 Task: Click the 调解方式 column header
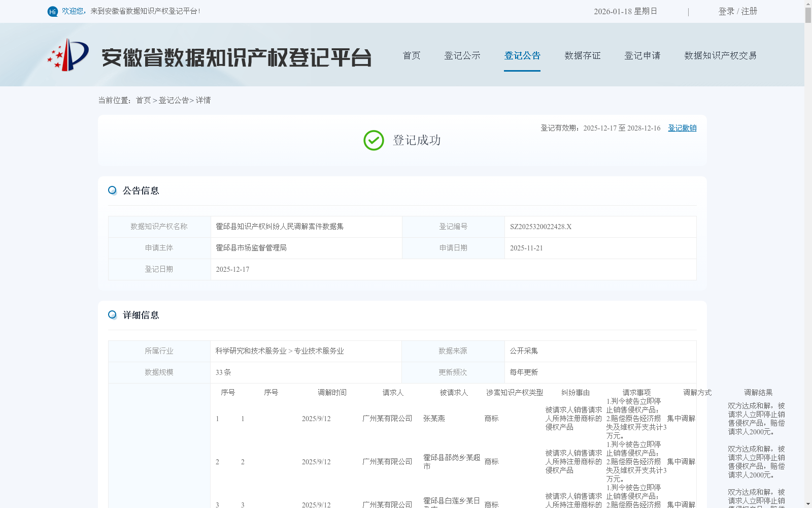pos(697,393)
